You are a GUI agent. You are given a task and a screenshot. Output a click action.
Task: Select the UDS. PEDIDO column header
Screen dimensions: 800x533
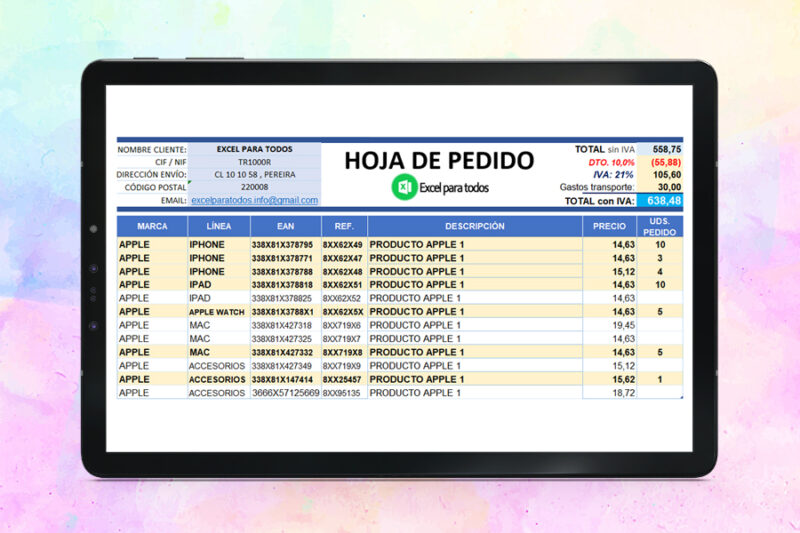[x=660, y=226]
